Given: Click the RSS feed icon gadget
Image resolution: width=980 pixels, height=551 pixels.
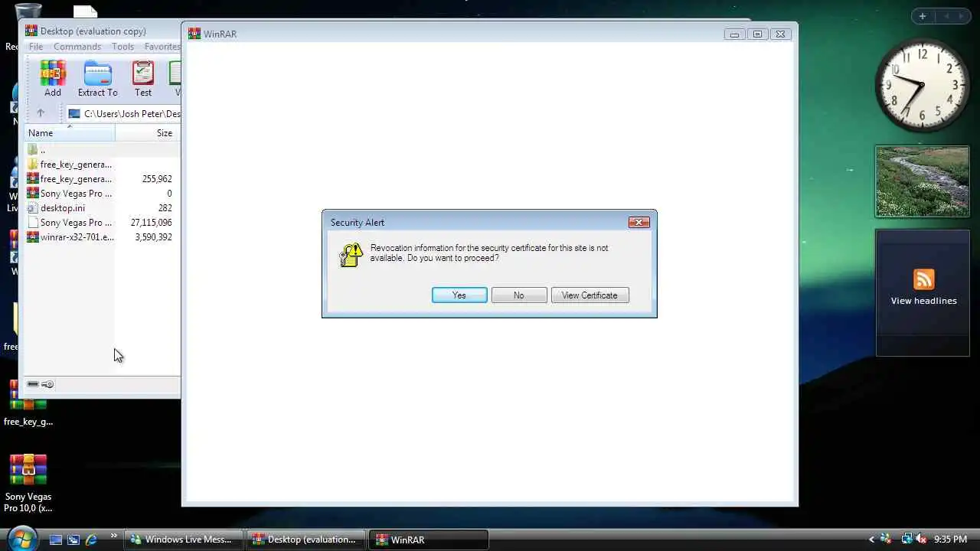Looking at the screenshot, I should (x=923, y=279).
